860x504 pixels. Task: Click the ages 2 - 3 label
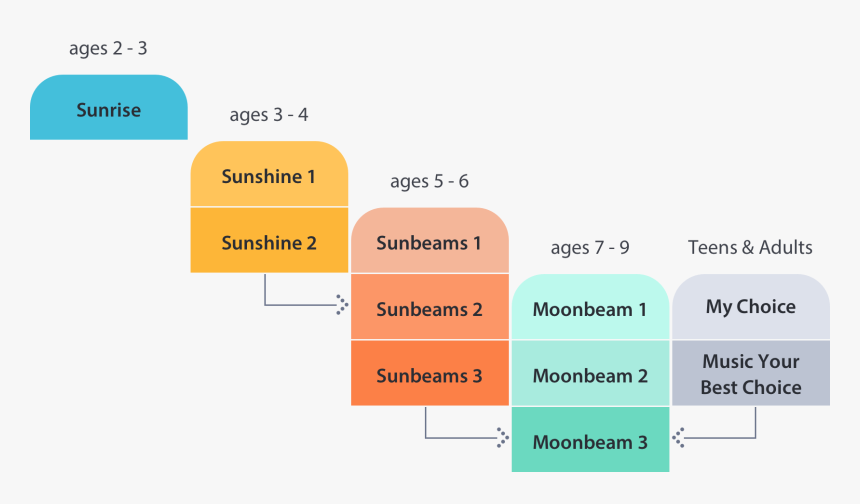pyautogui.click(x=108, y=48)
